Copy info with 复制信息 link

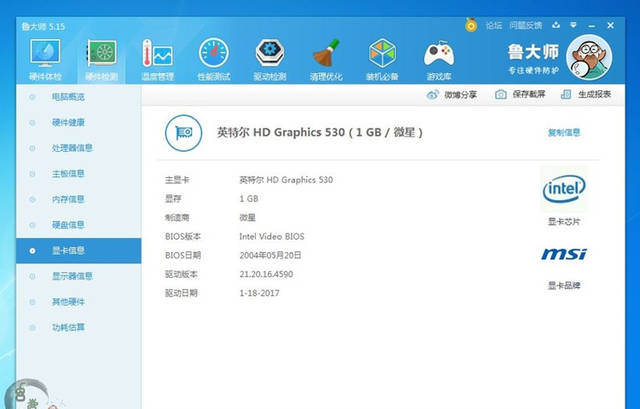564,132
